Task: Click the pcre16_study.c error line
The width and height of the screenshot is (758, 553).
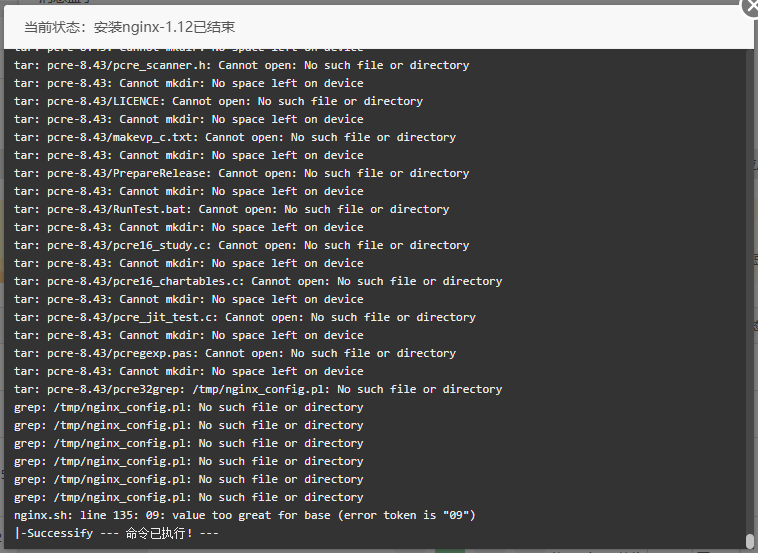Action: click(242, 245)
